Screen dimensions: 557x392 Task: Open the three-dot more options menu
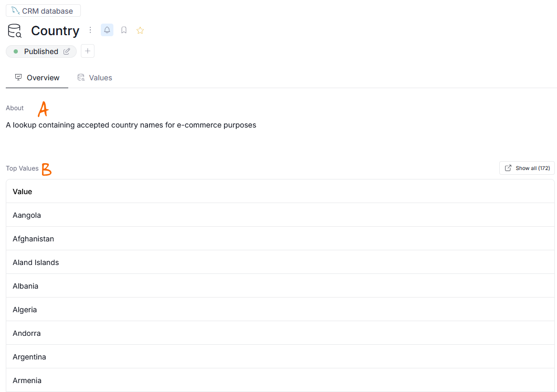[x=90, y=30]
